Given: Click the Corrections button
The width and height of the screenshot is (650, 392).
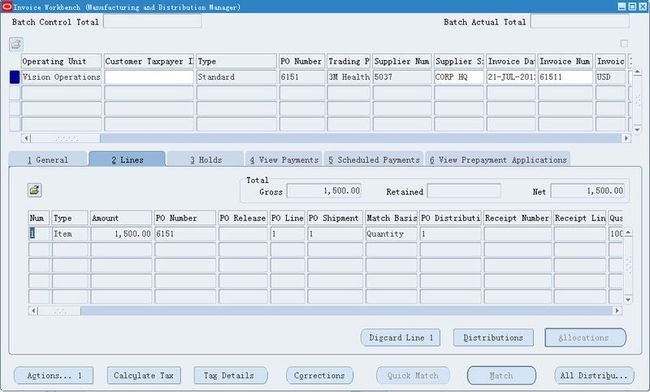Looking at the screenshot, I should pos(320,375).
